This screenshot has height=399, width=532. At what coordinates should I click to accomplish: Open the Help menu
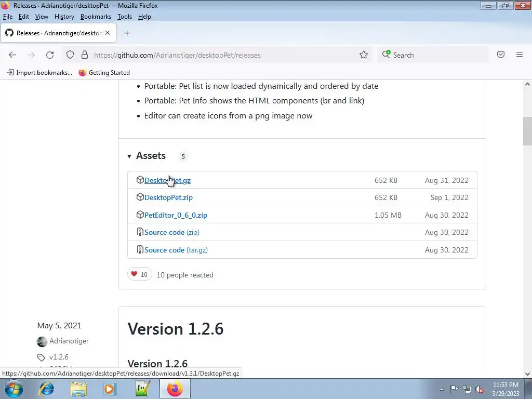pyautogui.click(x=144, y=17)
